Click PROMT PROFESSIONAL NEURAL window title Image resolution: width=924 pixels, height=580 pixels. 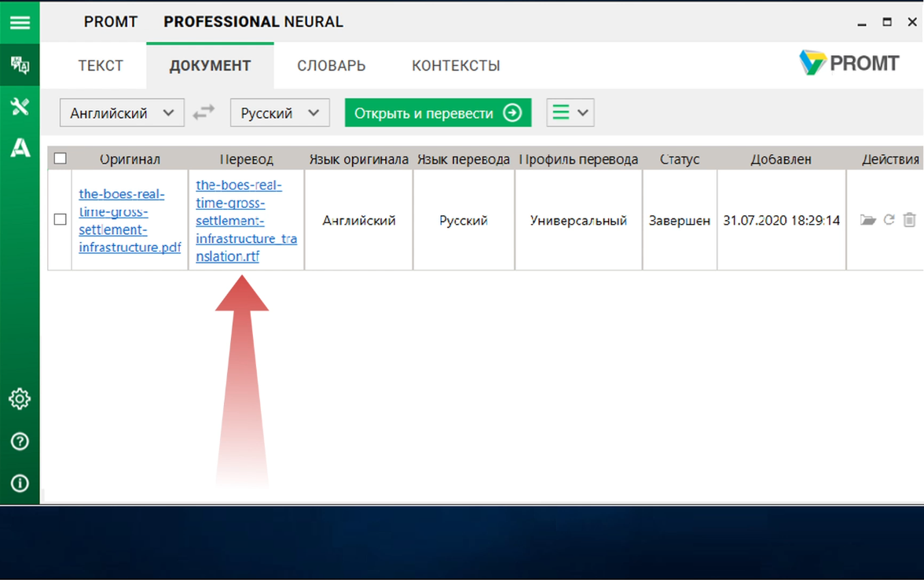(213, 22)
